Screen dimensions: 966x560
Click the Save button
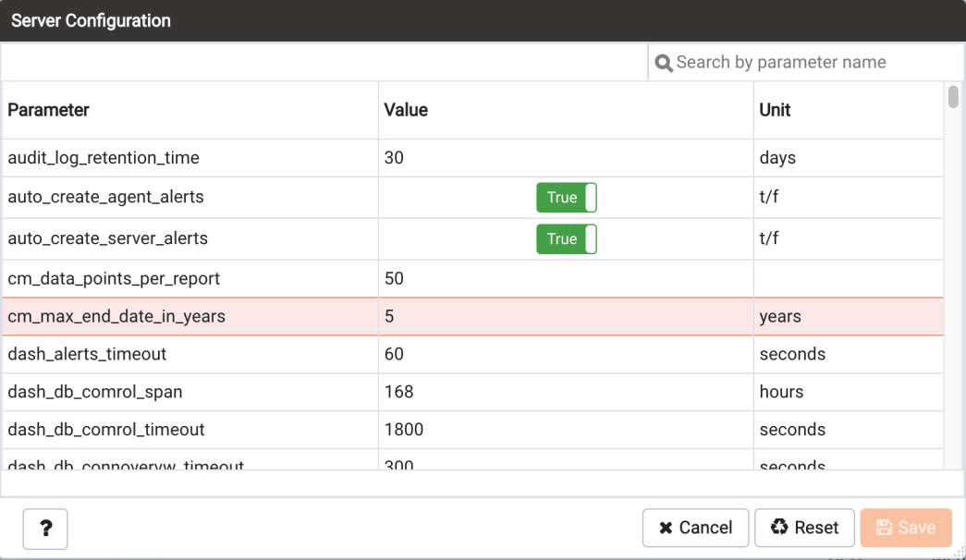coord(906,528)
